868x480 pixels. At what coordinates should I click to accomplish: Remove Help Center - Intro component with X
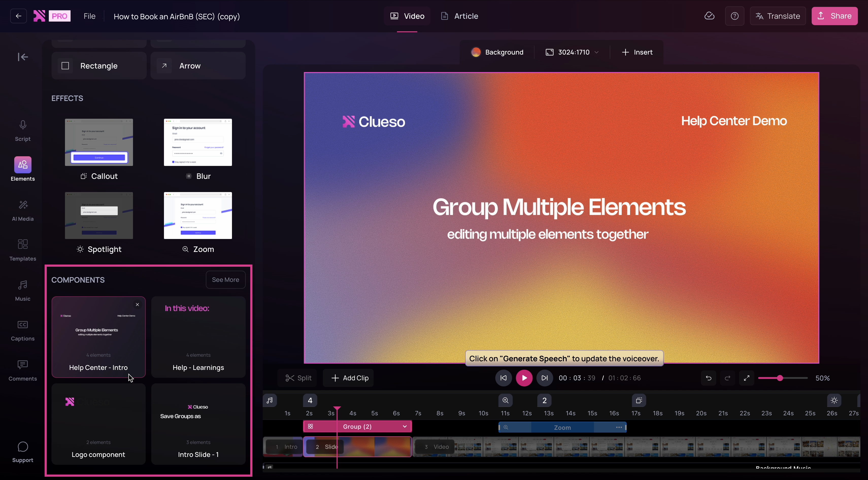pyautogui.click(x=138, y=304)
